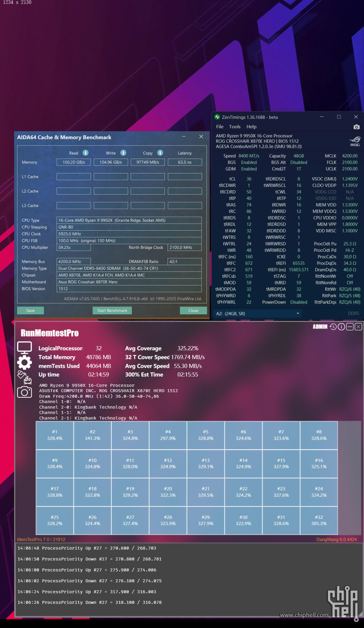Click the North Bridge Clock 2100.0 MHz field
Viewport: 364px width, 628px height.
[185, 247]
